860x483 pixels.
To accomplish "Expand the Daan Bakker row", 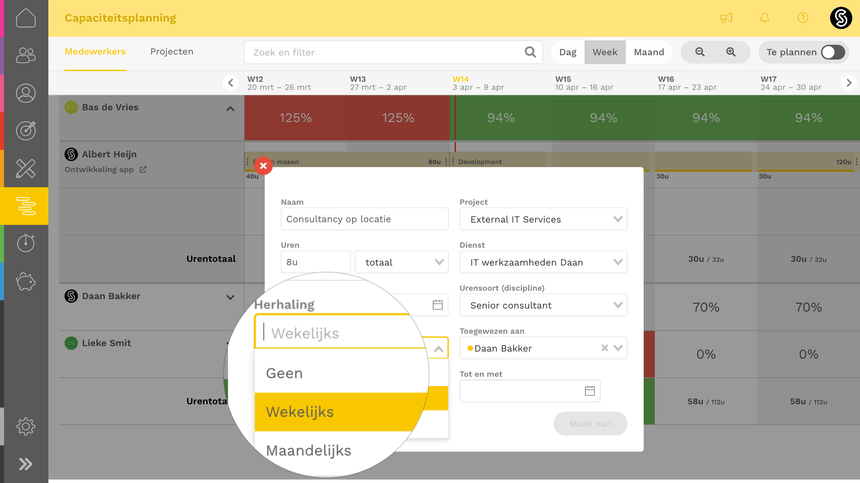I will (x=230, y=297).
